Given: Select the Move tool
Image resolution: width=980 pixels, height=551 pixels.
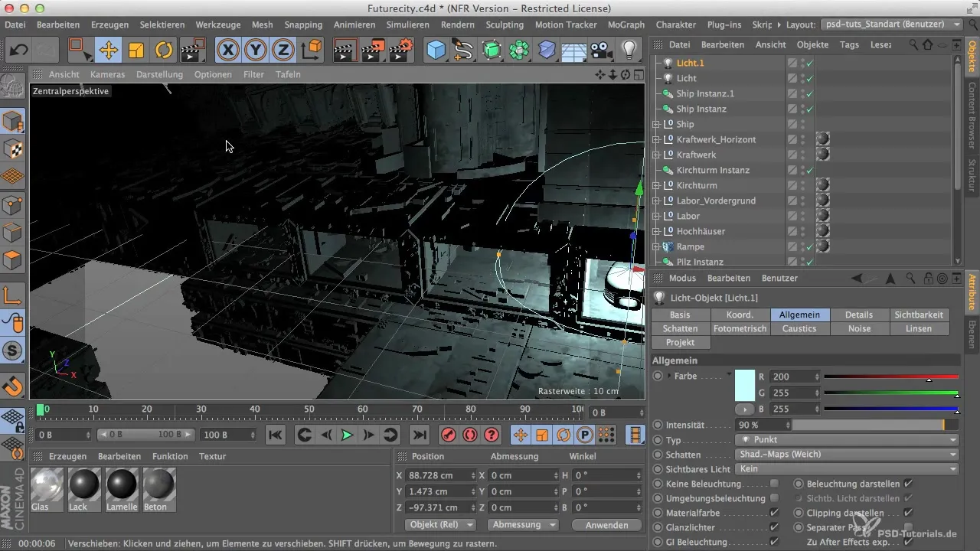Looking at the screenshot, I should (x=108, y=51).
